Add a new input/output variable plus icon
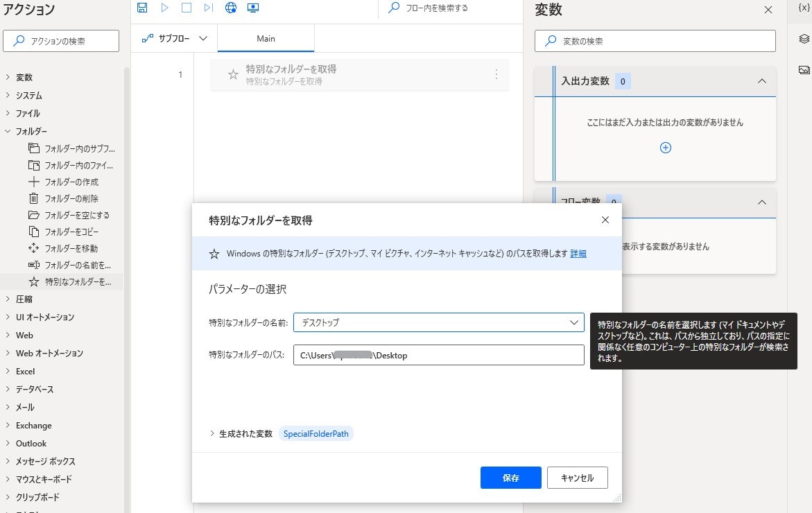812x513 pixels. click(666, 148)
